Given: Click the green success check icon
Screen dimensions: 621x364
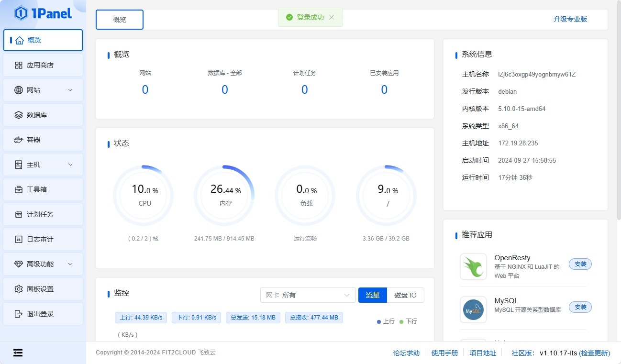Looking at the screenshot, I should (x=289, y=17).
